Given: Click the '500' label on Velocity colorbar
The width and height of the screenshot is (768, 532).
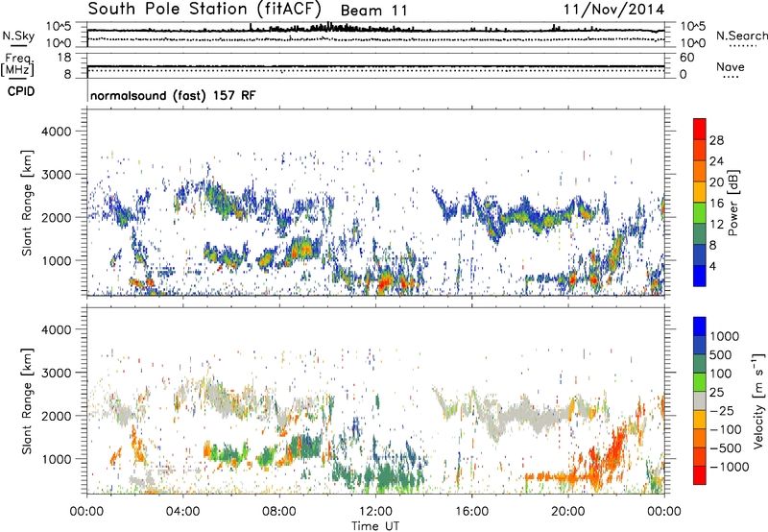Looking at the screenshot, I should (721, 355).
